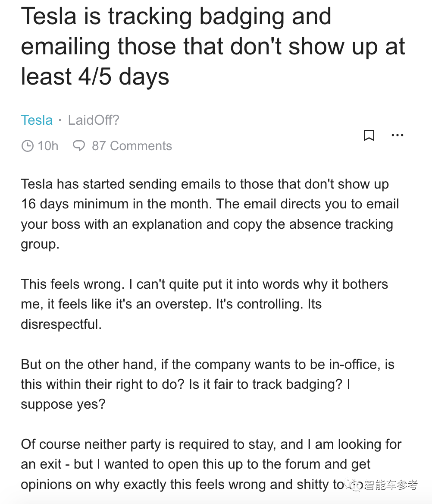Image resolution: width=432 pixels, height=504 pixels.
Task: Click the paragraph starting 'This feels wrong'
Action: [x=204, y=304]
